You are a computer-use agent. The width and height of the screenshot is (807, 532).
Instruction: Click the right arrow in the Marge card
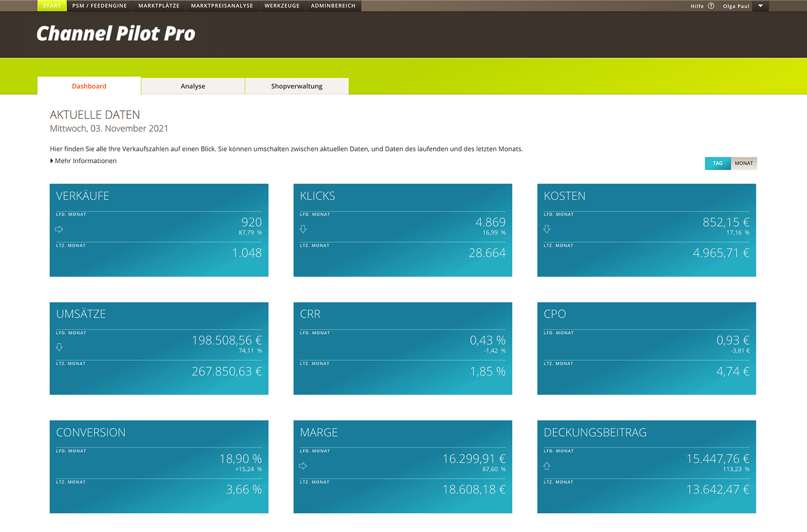point(303,466)
